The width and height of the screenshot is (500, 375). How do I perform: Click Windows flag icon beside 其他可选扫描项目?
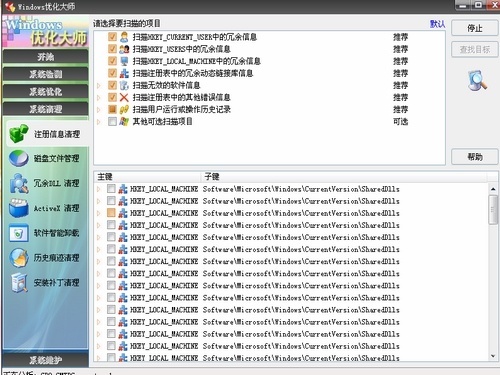(124, 121)
